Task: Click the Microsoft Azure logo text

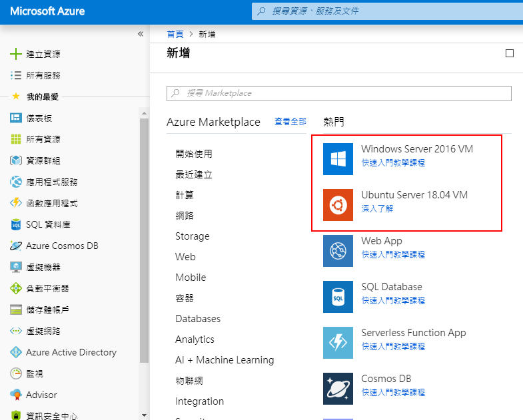Action: (x=47, y=11)
